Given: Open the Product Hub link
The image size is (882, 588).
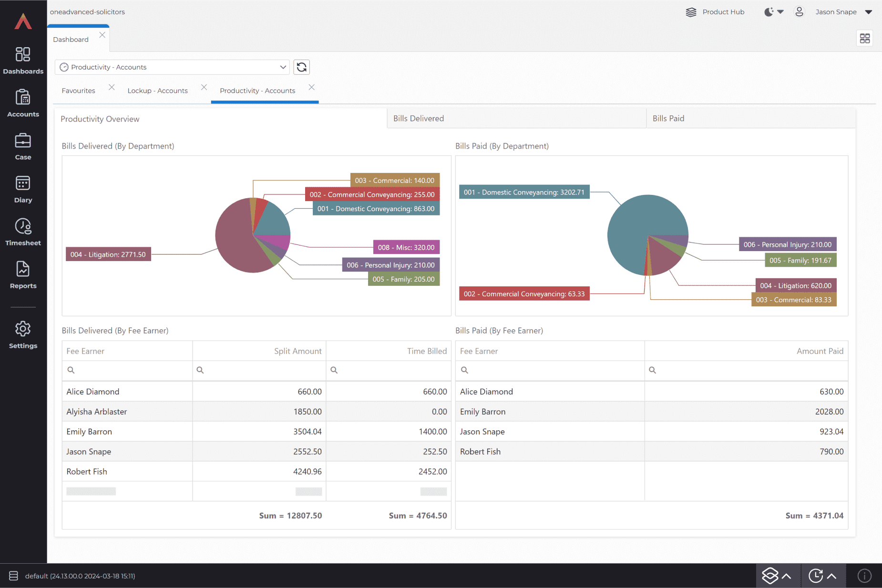Looking at the screenshot, I should point(715,12).
